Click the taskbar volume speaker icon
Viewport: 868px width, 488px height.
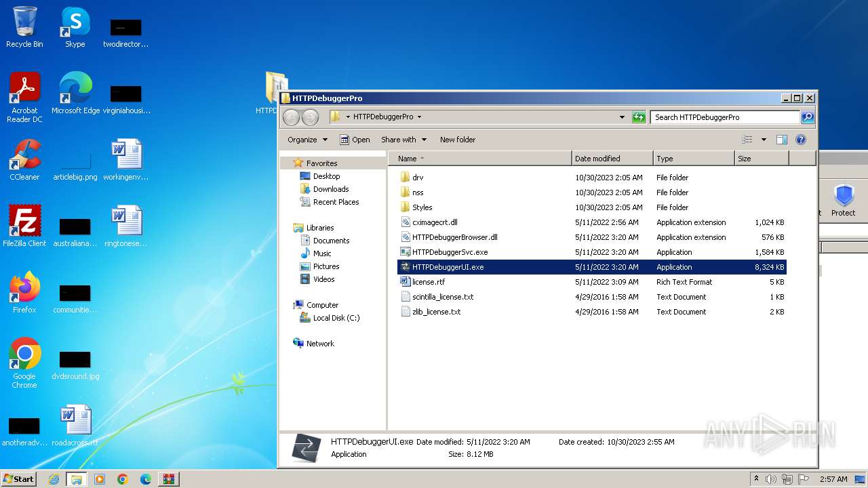770,479
